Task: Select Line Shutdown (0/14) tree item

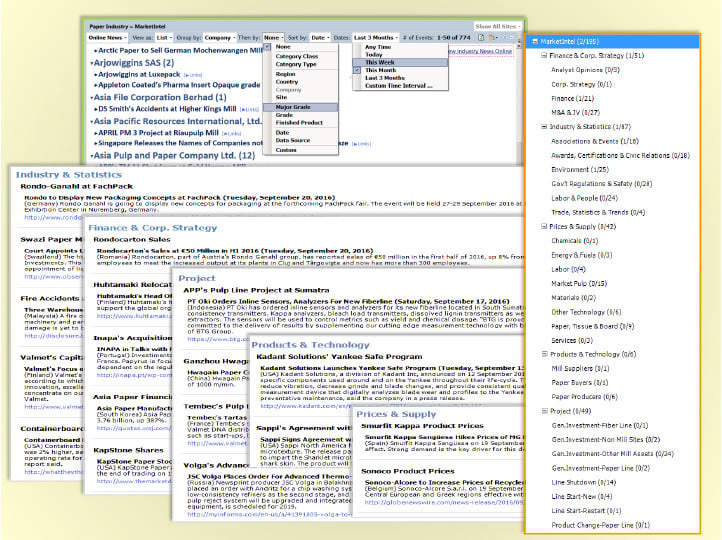Action: 583,482
